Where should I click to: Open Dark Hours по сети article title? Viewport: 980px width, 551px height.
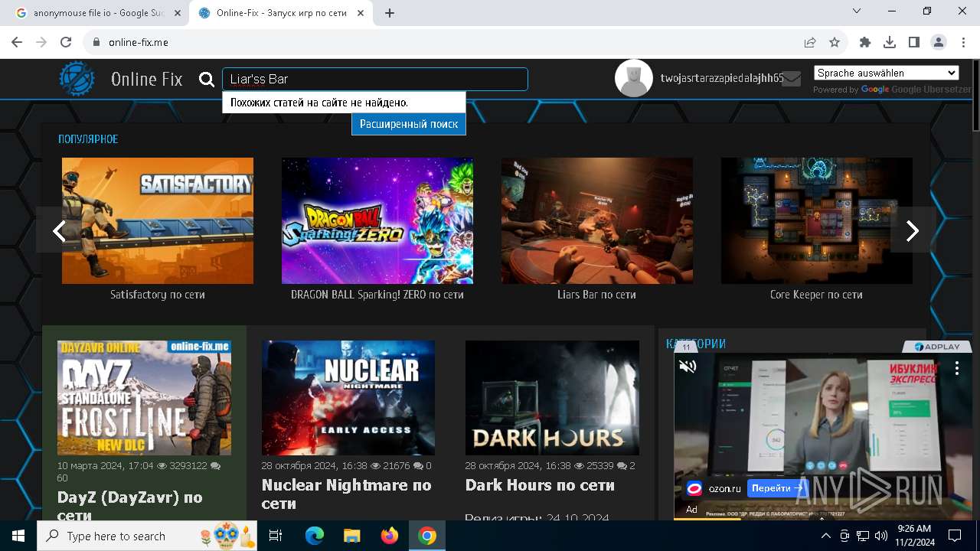(540, 485)
